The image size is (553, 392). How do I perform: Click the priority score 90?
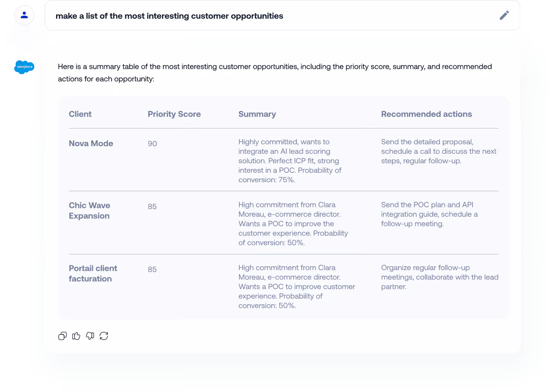153,144
